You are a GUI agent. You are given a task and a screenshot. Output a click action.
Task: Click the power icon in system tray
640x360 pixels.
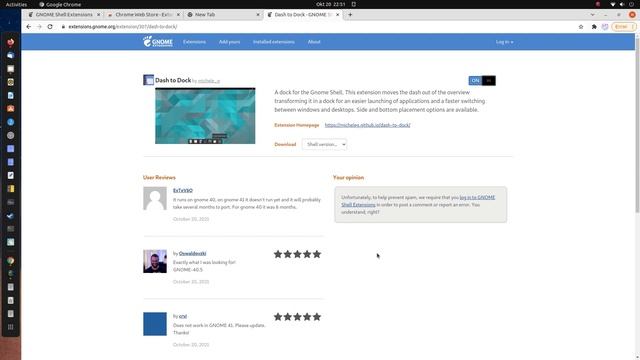pos(631,4)
